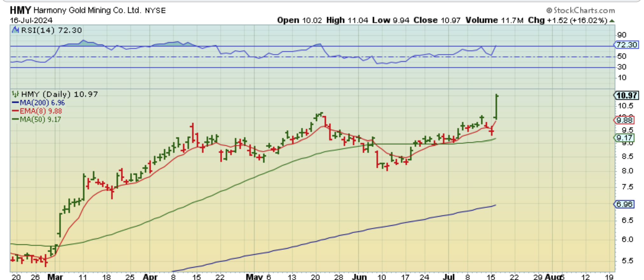Click the RSI(14) 72.30 panel label
Viewport: 644px width, 280px height.
[51, 30]
